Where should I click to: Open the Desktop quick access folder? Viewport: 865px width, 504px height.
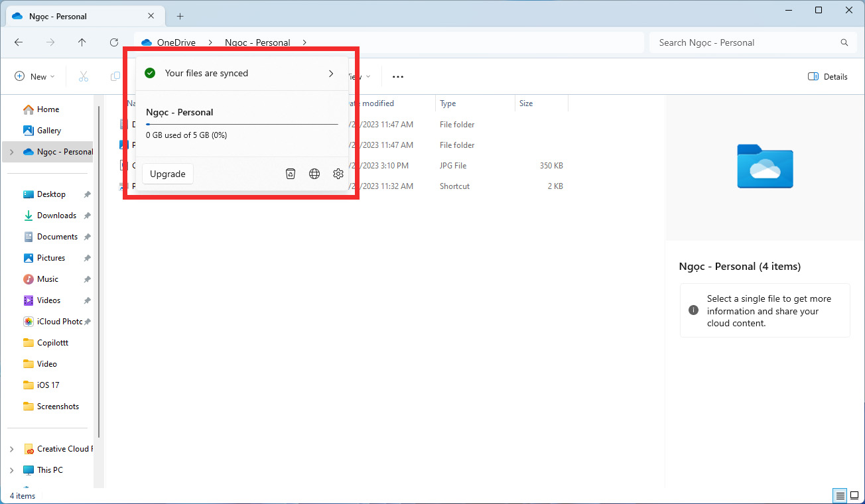pyautogui.click(x=51, y=194)
